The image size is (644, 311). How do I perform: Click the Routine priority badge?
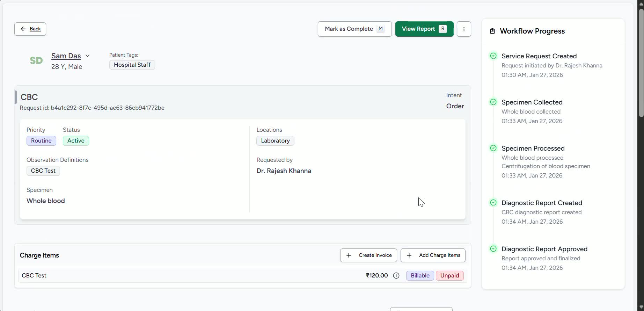[x=41, y=141]
